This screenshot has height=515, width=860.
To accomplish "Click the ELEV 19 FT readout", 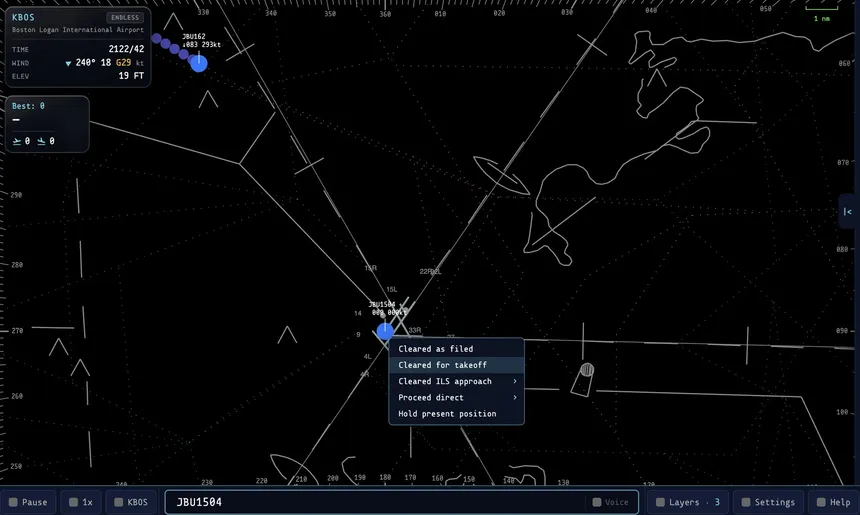I will [78, 76].
